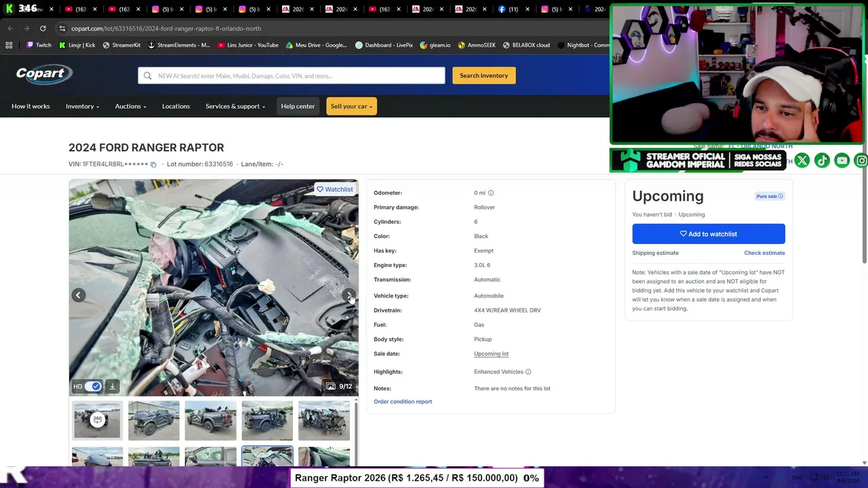This screenshot has height=488, width=868.
Task: Open the Dashboard - LivePix bookmark
Action: coord(384,45)
